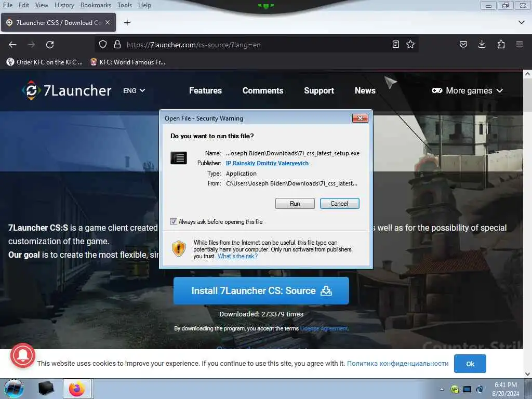Click the green tray icon next to the arrow
The height and width of the screenshot is (399, 532).
[x=455, y=389]
